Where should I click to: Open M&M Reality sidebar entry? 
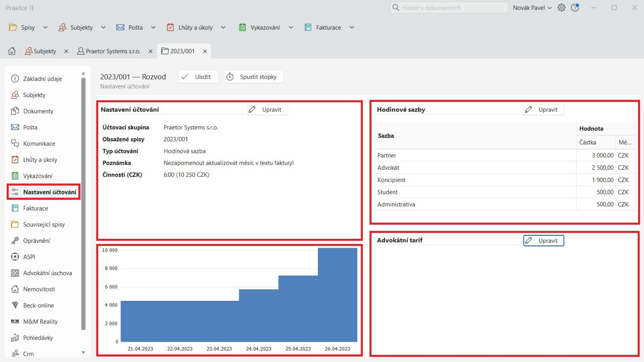[x=40, y=322]
